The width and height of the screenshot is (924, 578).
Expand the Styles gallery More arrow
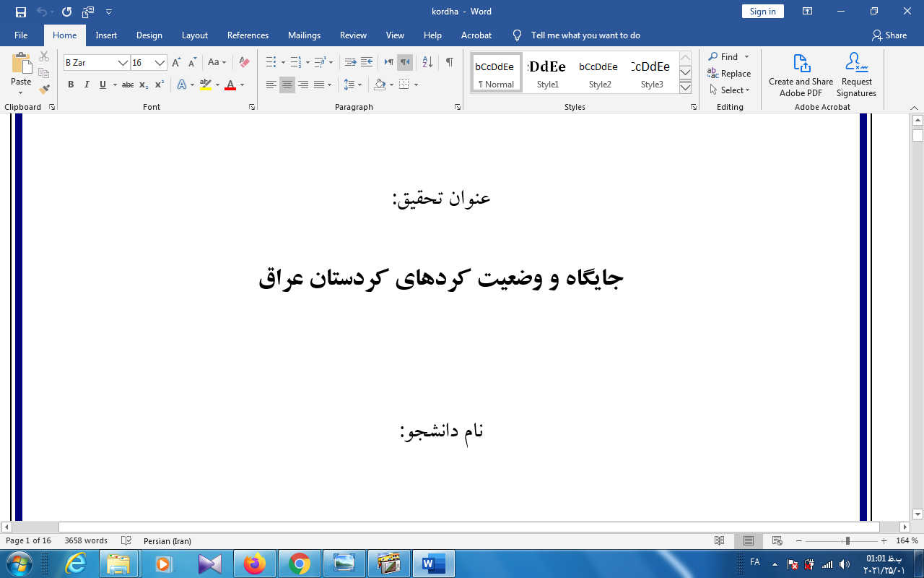point(685,88)
